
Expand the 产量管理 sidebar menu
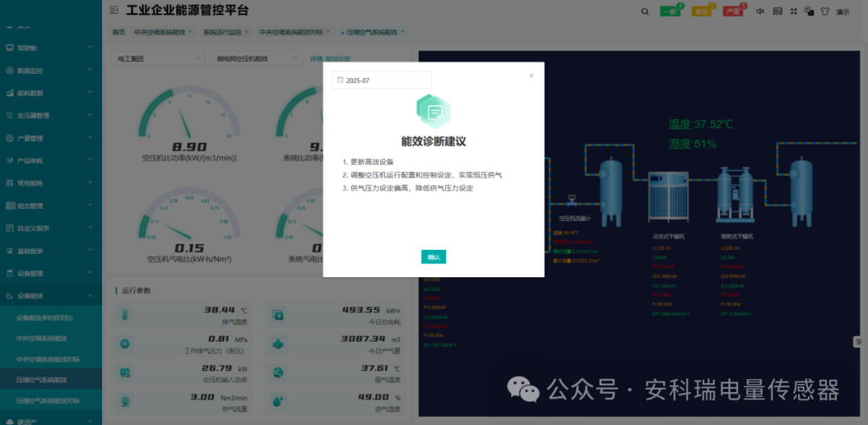[x=51, y=138]
